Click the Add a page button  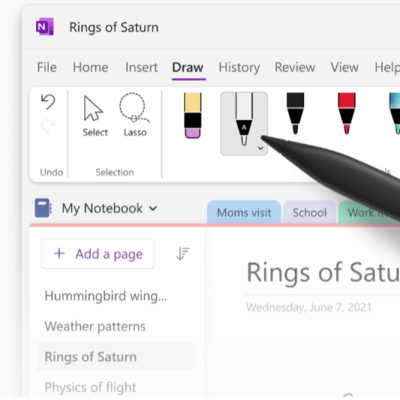pos(98,254)
